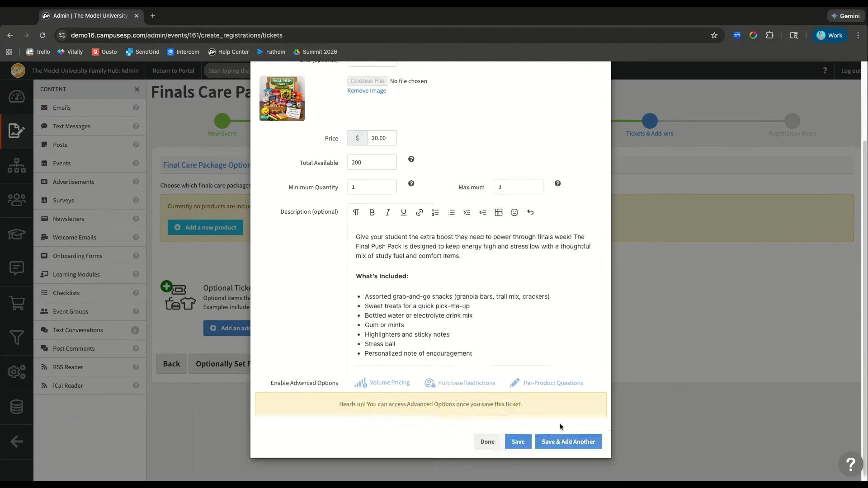Open the paragraph format dropdown

[356, 212]
